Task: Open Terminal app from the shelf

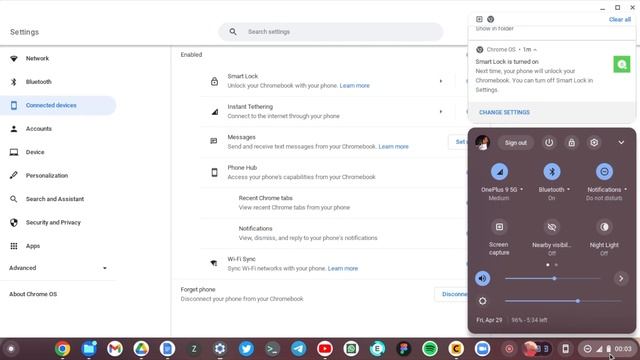Action: 272,349
